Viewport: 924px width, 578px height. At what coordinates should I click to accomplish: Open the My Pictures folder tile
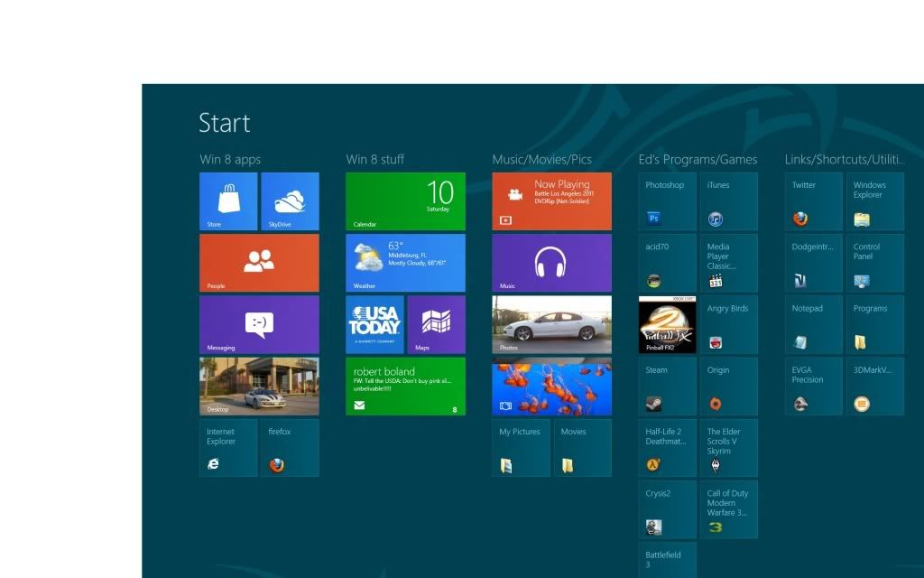click(x=521, y=448)
